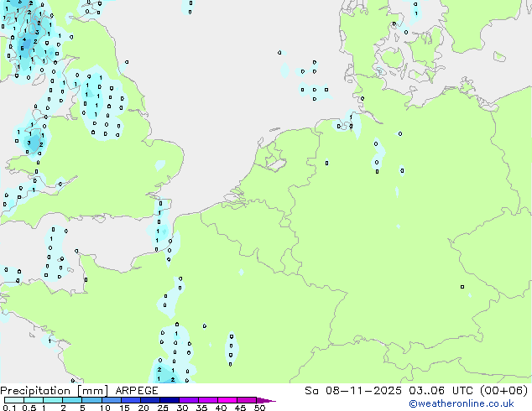The image size is (532, 411).
Task: Click the 25–30 mm legend swatch
Action: point(170,400)
